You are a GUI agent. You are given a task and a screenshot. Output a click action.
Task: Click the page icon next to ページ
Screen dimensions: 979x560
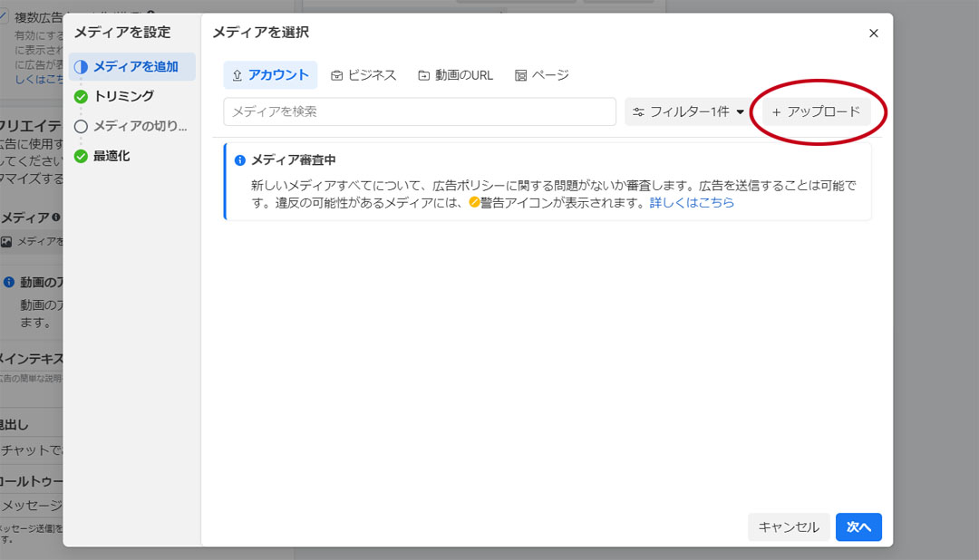click(x=520, y=75)
